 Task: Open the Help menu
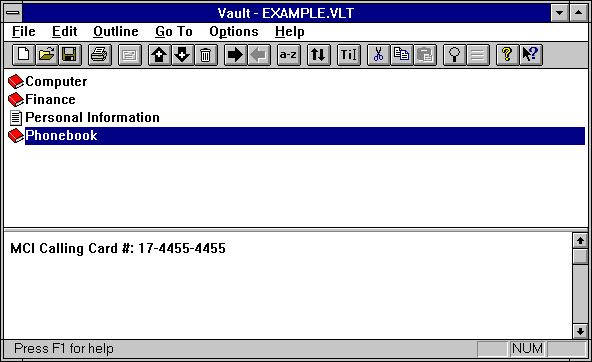click(290, 31)
